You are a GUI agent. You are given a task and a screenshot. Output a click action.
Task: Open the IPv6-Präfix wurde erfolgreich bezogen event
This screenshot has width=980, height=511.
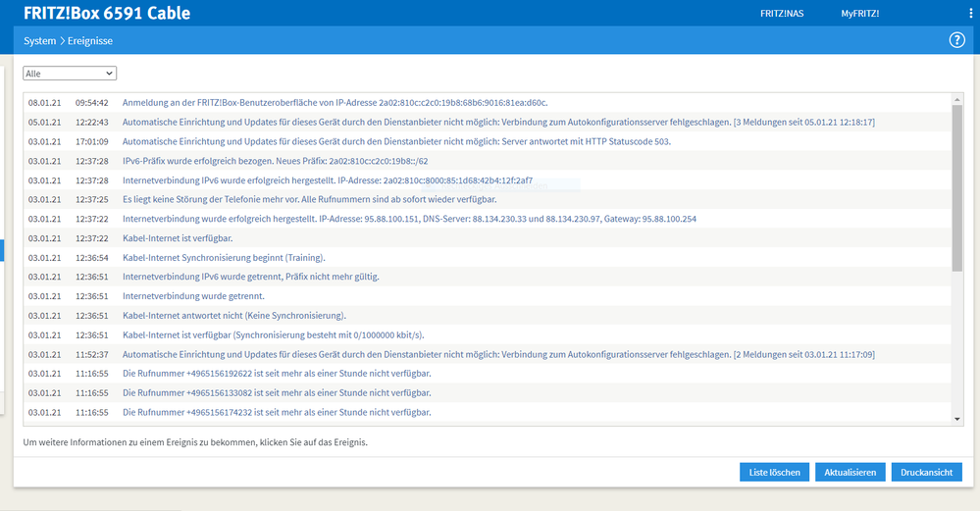pos(275,161)
